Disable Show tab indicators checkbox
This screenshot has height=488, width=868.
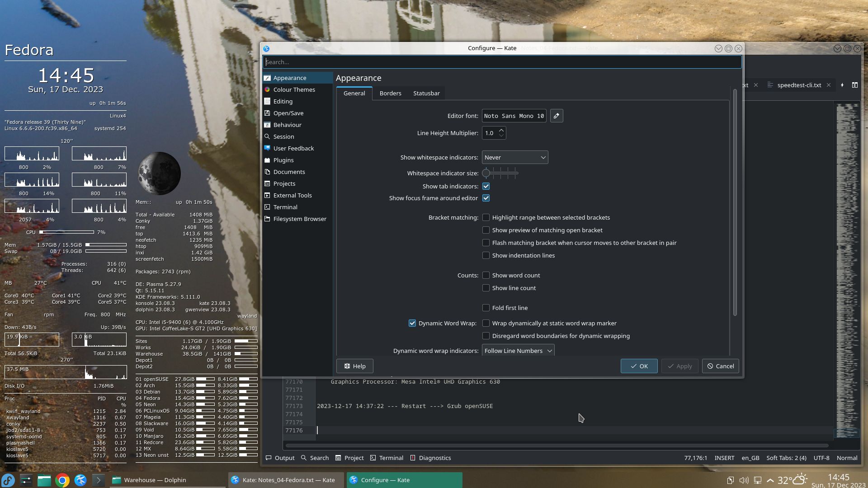coord(486,186)
